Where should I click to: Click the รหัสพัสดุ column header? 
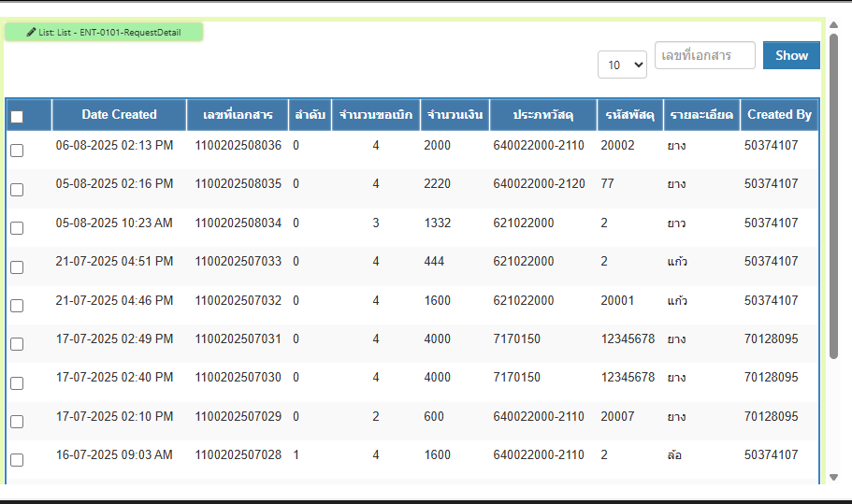[x=629, y=115]
